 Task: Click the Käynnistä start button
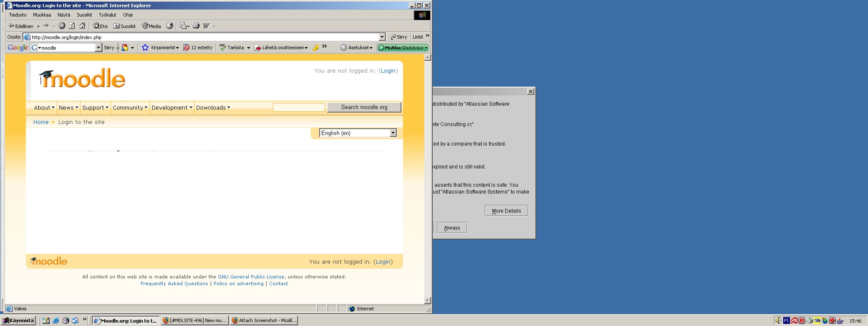click(18, 320)
